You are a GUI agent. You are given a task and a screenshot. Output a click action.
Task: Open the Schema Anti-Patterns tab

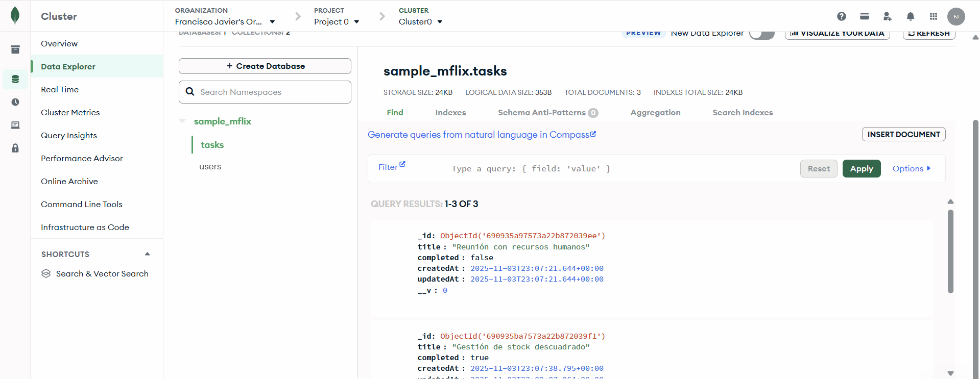548,112
